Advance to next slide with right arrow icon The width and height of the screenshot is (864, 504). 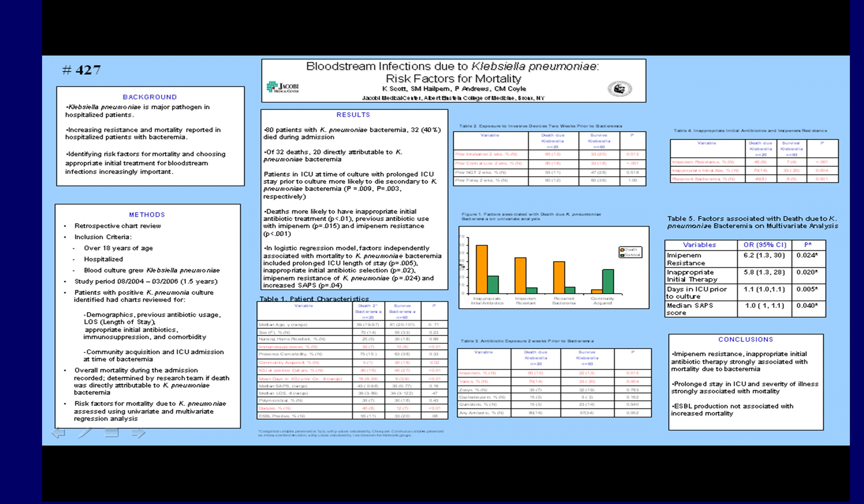(x=139, y=433)
